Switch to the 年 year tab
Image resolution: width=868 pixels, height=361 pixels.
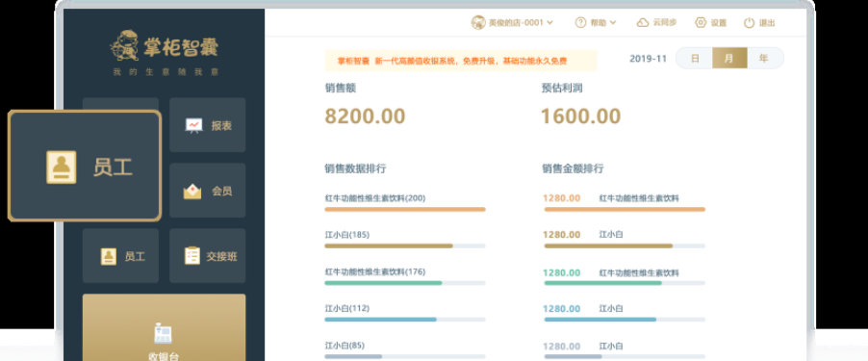click(765, 58)
